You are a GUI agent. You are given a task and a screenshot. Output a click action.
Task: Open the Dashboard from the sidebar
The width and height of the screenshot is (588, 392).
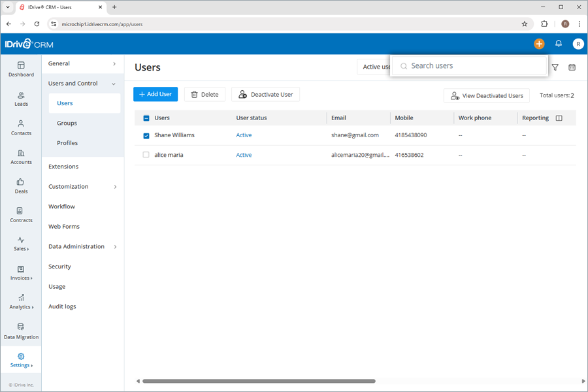[x=21, y=69]
